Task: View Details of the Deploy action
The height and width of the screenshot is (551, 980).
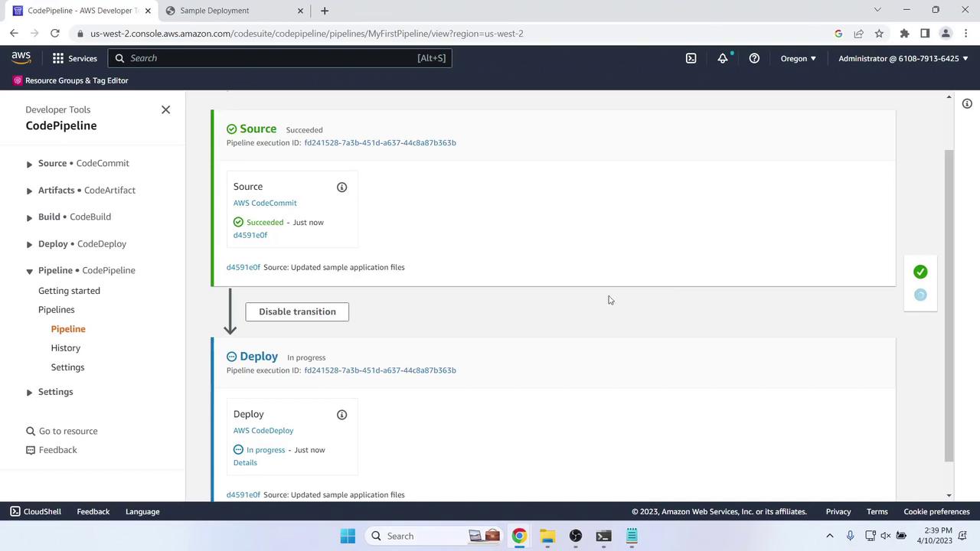Action: [x=245, y=463]
